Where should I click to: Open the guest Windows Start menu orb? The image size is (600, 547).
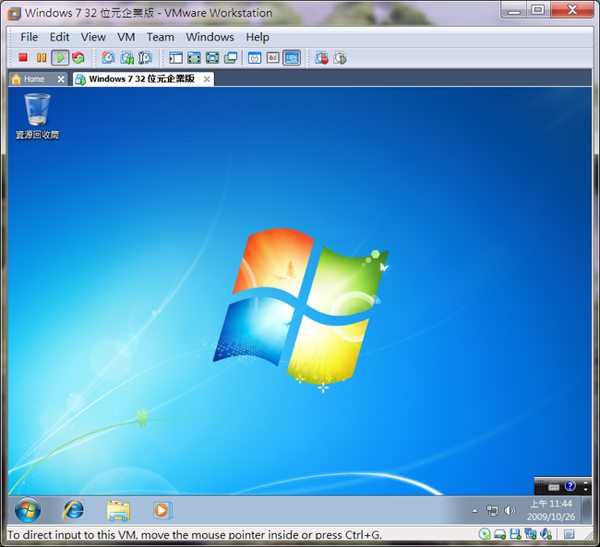[28, 510]
